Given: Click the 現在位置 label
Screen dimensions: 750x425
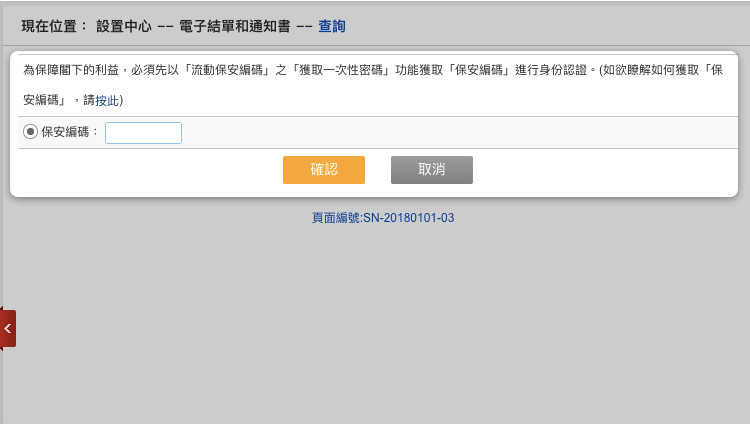Looking at the screenshot, I should tap(53, 26).
